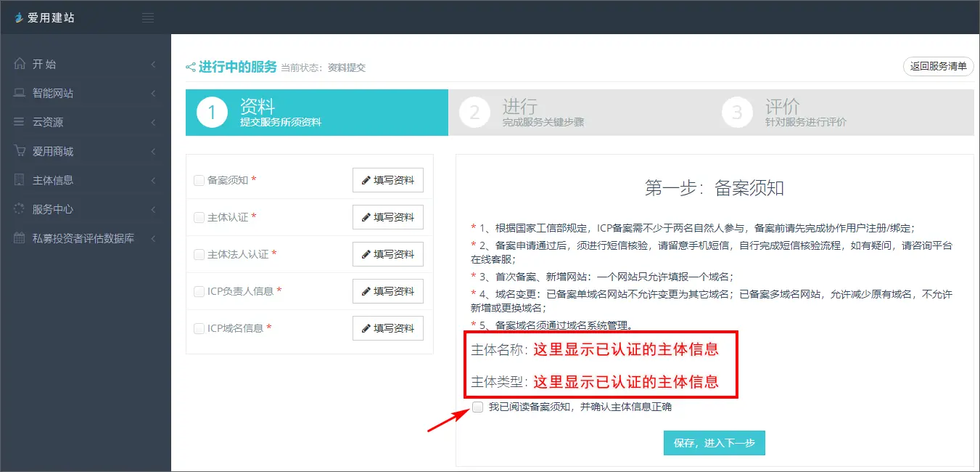980x472 pixels.
Task: Expand the 服务中心 submenu arrow
Action: tap(153, 210)
